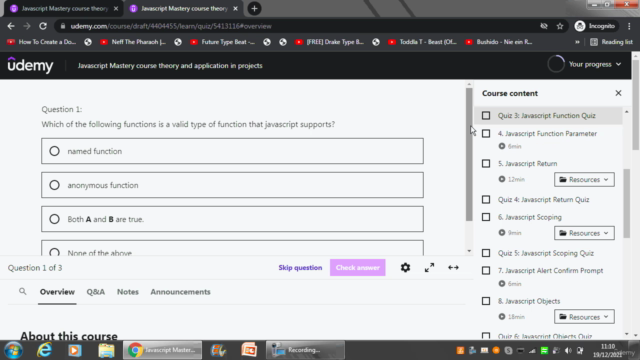This screenshot has width=640, height=360.
Task: Switch to the Recording taskbar window
Action: [x=305, y=350]
